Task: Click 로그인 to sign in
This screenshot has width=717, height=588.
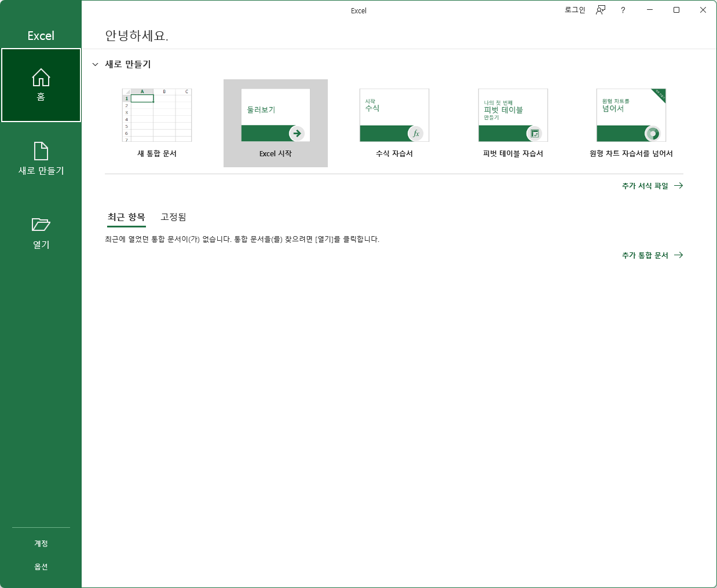Action: tap(575, 10)
